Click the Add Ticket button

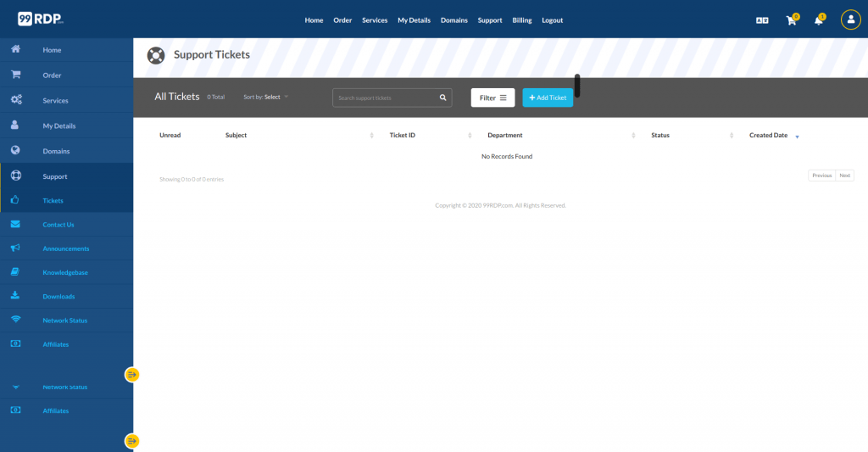coord(548,98)
